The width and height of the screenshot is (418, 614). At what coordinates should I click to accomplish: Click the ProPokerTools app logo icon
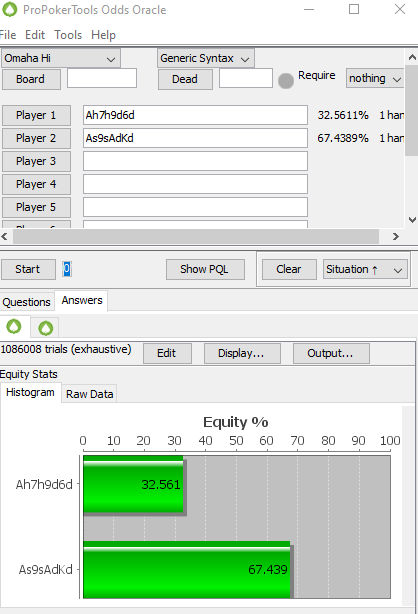click(x=9, y=9)
